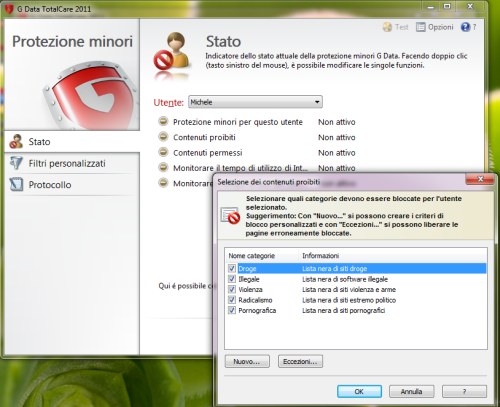
Task: Toggle the Pornografica category checkbox
Action: 232,310
